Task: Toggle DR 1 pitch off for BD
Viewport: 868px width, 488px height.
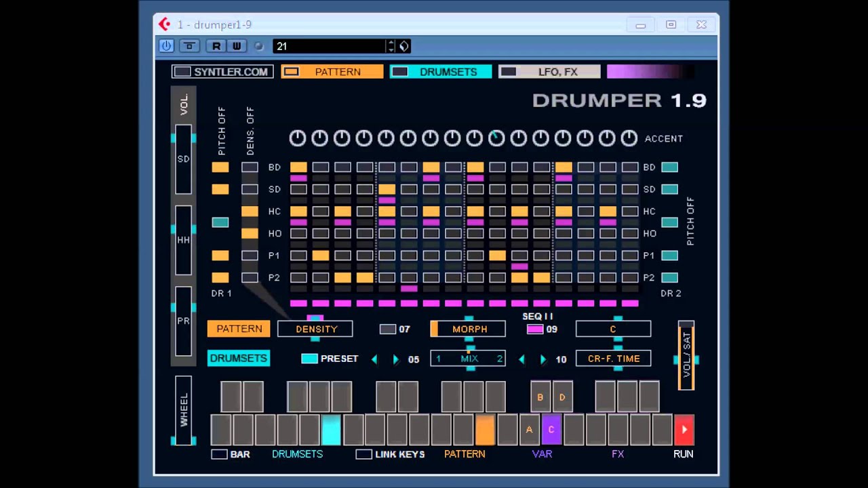Action: [220, 167]
